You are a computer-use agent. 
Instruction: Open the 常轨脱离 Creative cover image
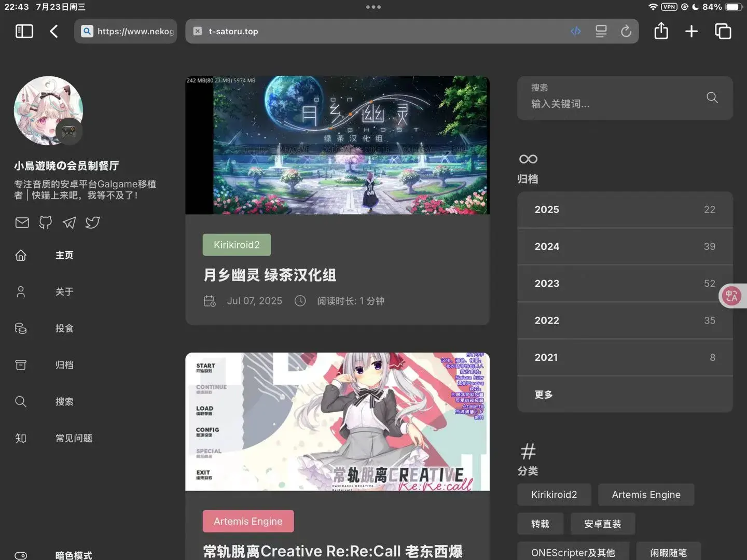(x=337, y=422)
